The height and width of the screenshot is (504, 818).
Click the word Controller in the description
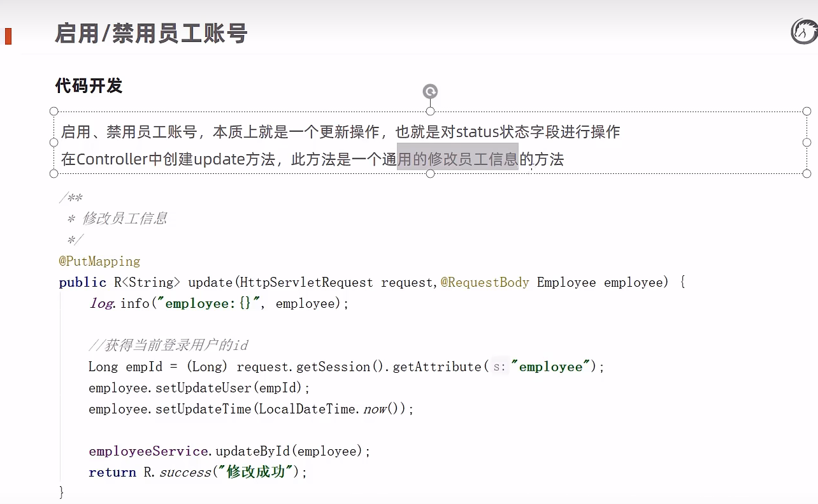(112, 159)
